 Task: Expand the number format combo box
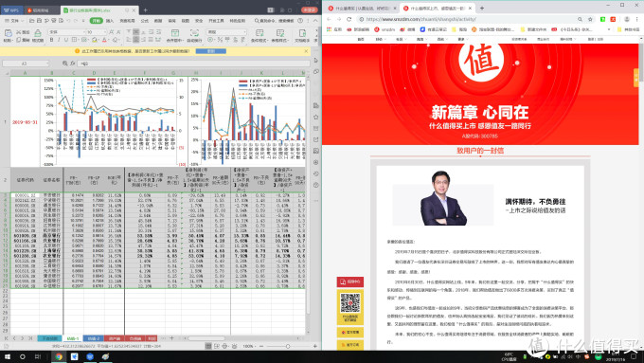click(x=226, y=31)
